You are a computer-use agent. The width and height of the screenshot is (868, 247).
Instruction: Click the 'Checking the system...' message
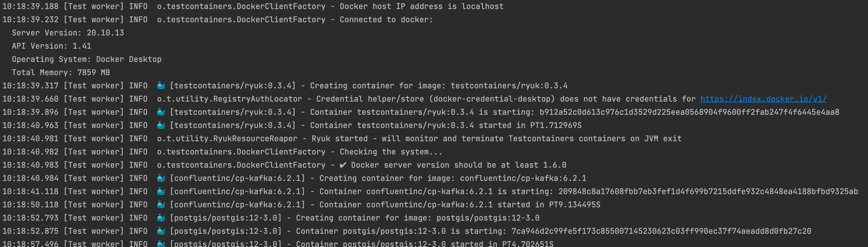(390, 152)
